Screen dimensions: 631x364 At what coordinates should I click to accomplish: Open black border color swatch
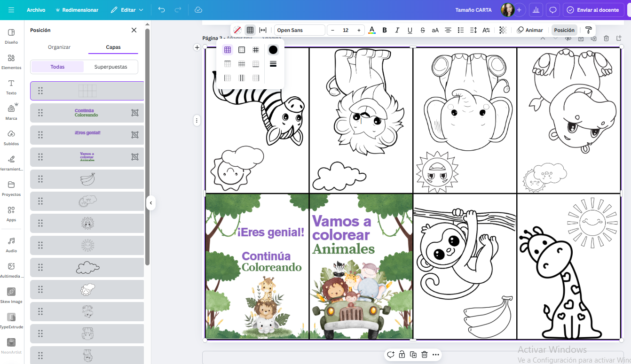click(273, 50)
